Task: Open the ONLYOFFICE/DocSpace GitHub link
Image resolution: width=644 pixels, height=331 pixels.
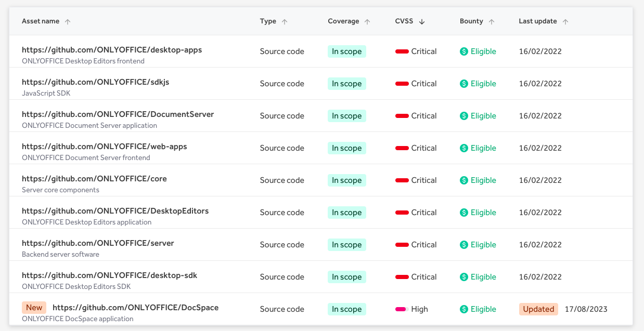Action: [135, 308]
